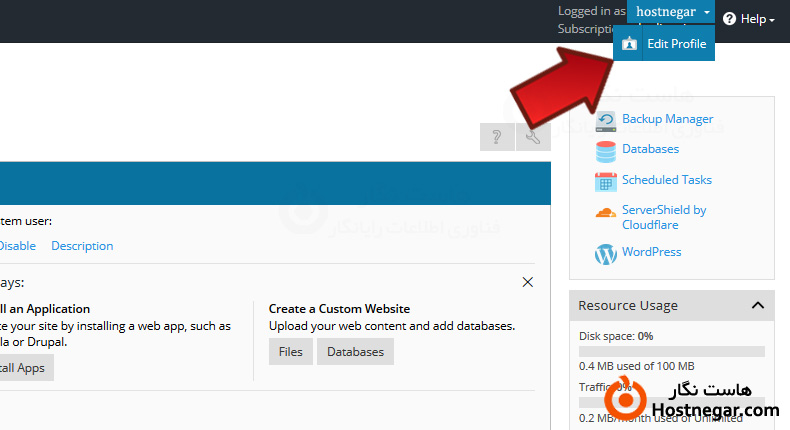Screen dimensions: 790x430
Task: Open the Description link
Action: tap(82, 246)
